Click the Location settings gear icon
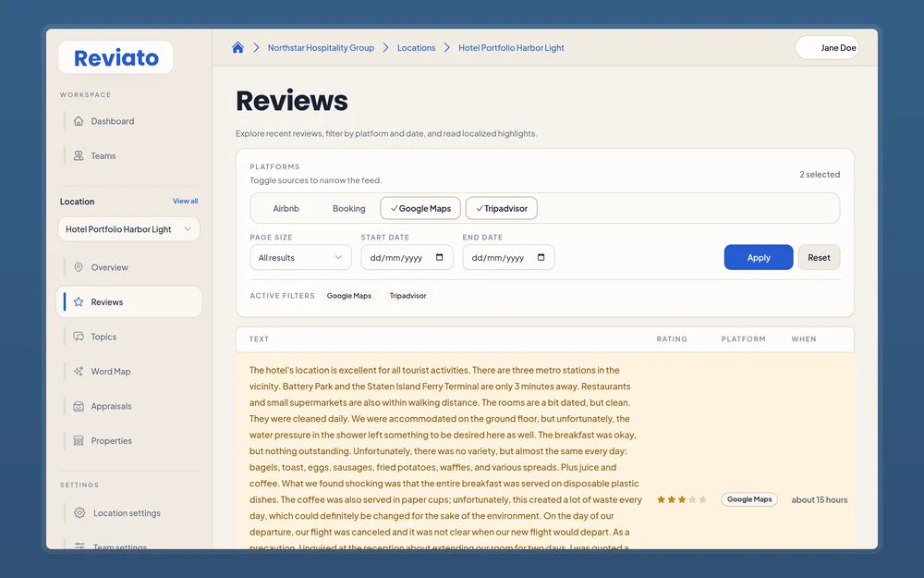Viewport: 924px width, 578px height. point(79,512)
